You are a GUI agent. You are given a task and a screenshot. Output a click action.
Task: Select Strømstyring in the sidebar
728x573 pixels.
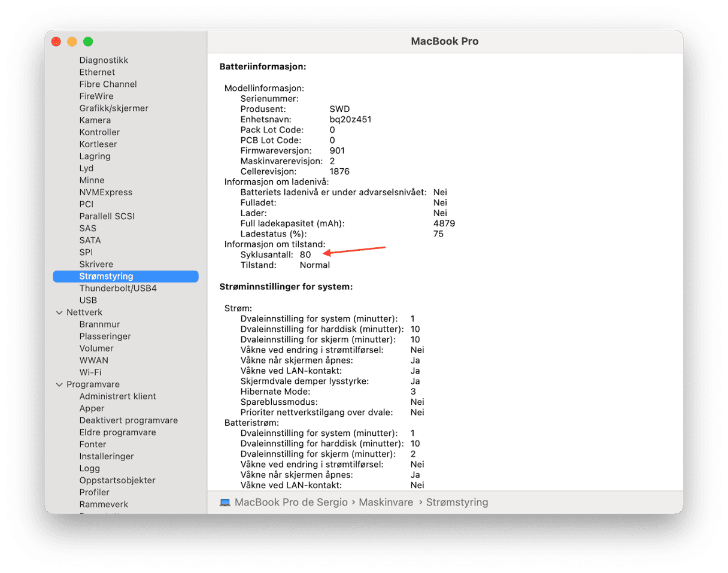click(x=125, y=276)
